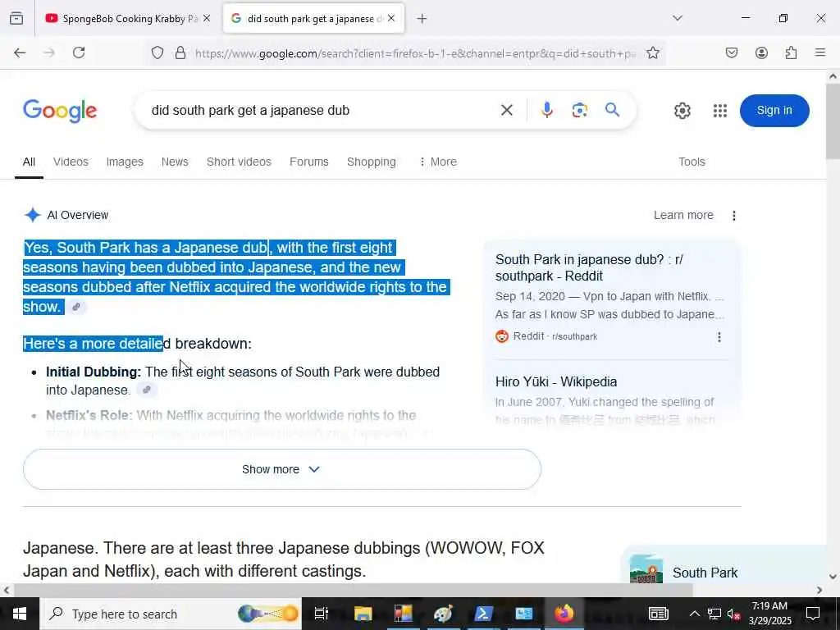Switch to Images results

tap(125, 162)
